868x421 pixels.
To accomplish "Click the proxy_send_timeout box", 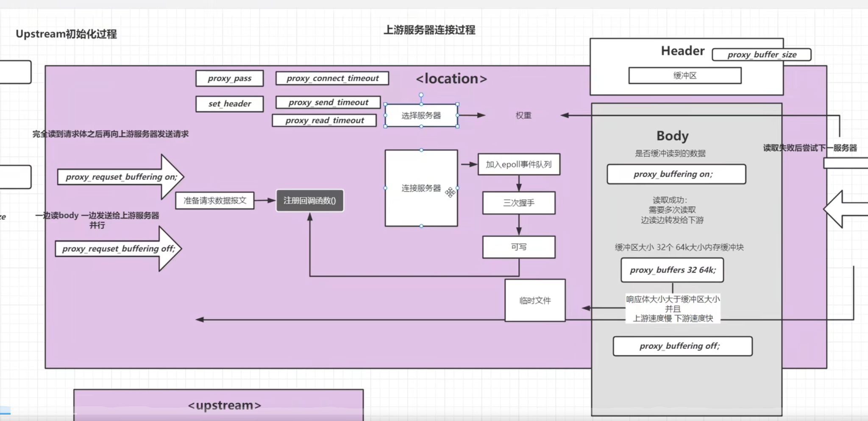I will 328,103.
